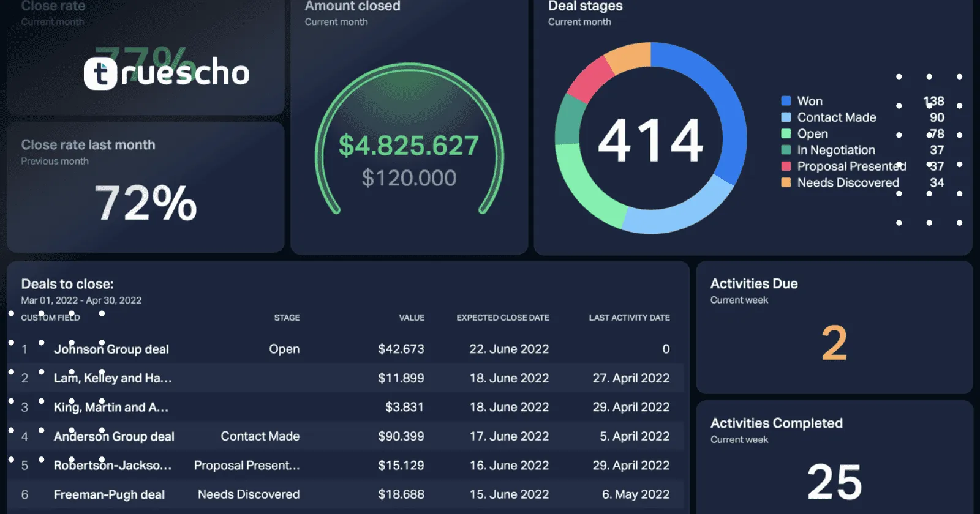This screenshot has width=980, height=514.
Task: Click the truescho "t" logo icon
Action: point(100,73)
